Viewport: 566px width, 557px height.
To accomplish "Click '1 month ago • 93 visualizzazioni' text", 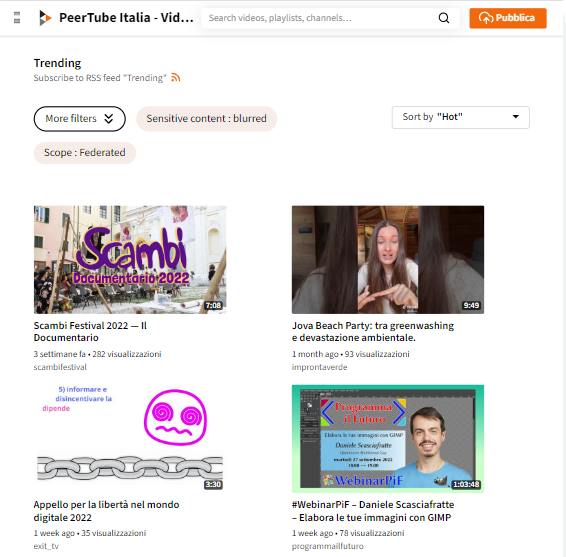I will (x=351, y=354).
